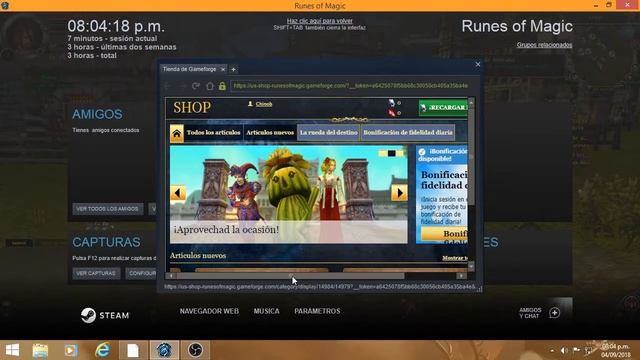Click horizontal scrollbar right arrow
The width and height of the screenshot is (640, 360).
tap(461, 276)
